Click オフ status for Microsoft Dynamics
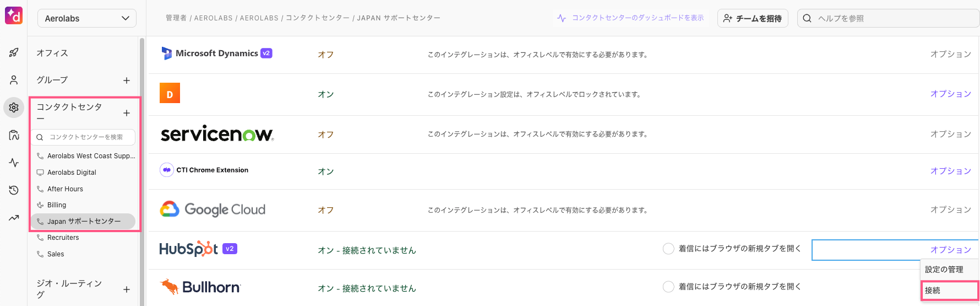 (325, 55)
